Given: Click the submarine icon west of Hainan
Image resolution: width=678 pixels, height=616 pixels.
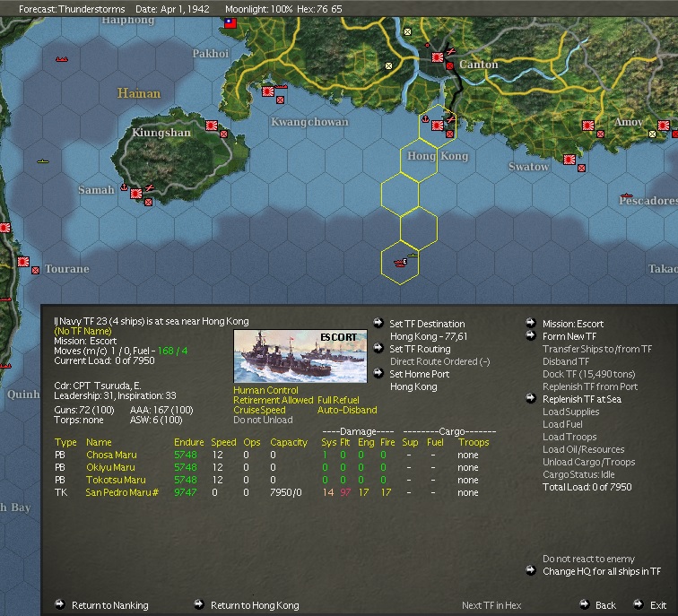Looking at the screenshot, I should point(43,161).
